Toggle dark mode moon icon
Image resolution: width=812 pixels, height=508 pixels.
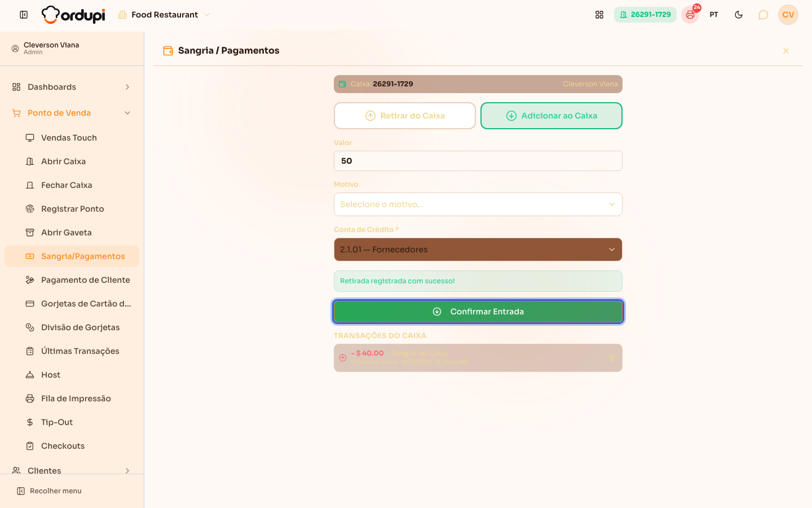point(739,15)
